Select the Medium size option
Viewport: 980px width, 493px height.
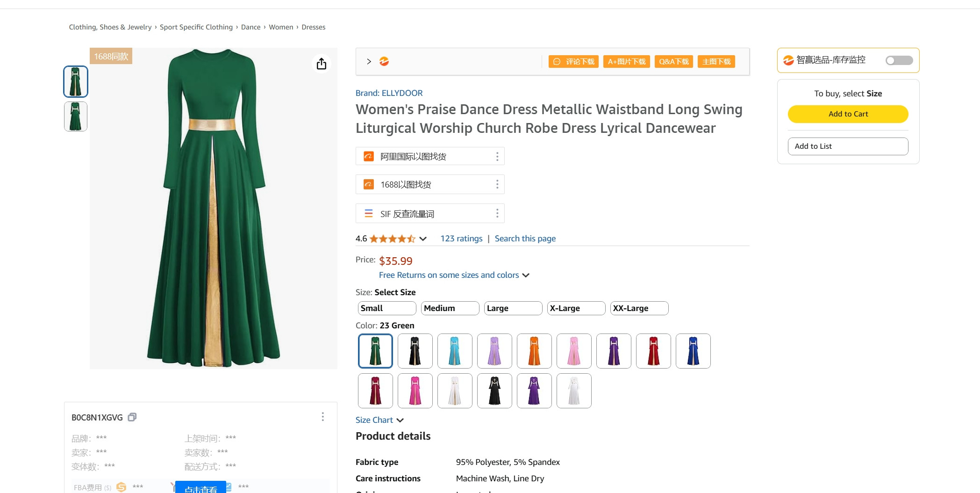(450, 308)
